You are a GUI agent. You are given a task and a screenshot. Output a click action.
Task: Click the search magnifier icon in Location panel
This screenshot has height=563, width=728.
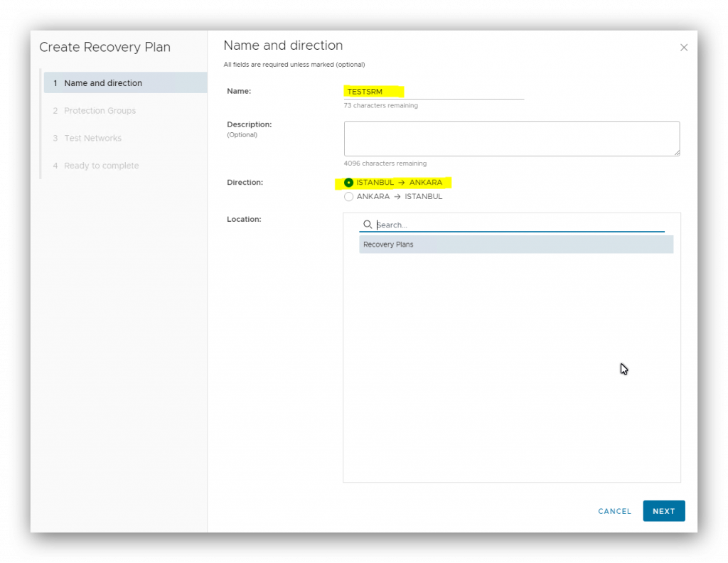tap(368, 225)
